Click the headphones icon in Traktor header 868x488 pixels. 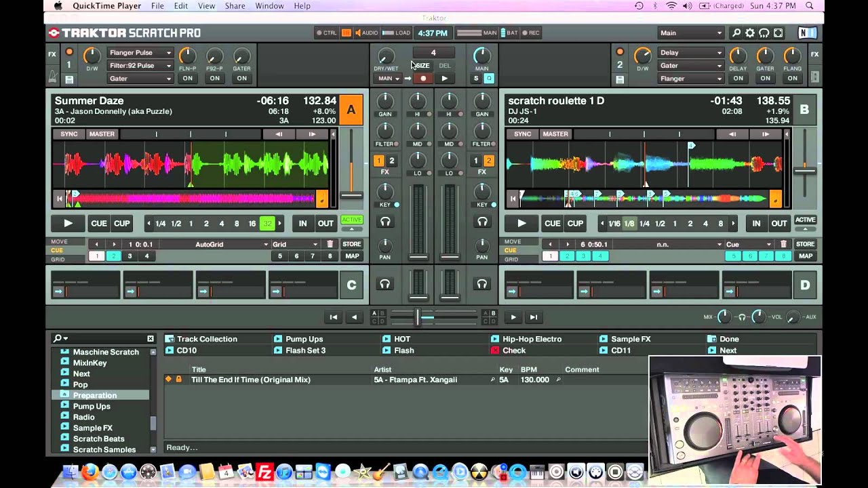[x=764, y=33]
